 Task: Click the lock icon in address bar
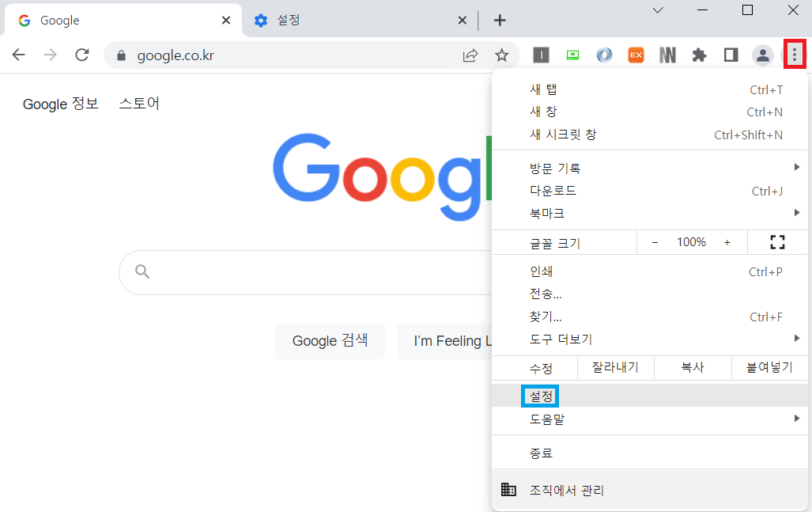(x=121, y=55)
